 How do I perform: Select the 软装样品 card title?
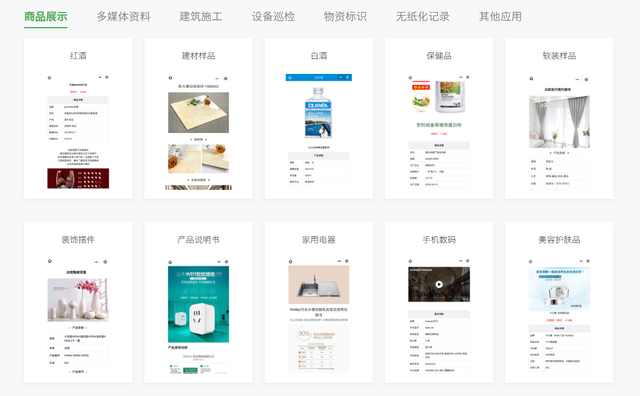tap(559, 56)
